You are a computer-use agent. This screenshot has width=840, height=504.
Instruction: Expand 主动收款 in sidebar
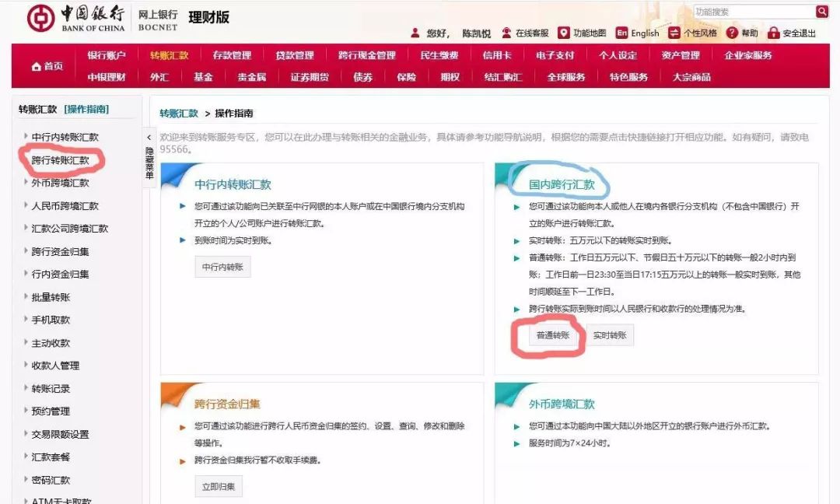coord(51,343)
